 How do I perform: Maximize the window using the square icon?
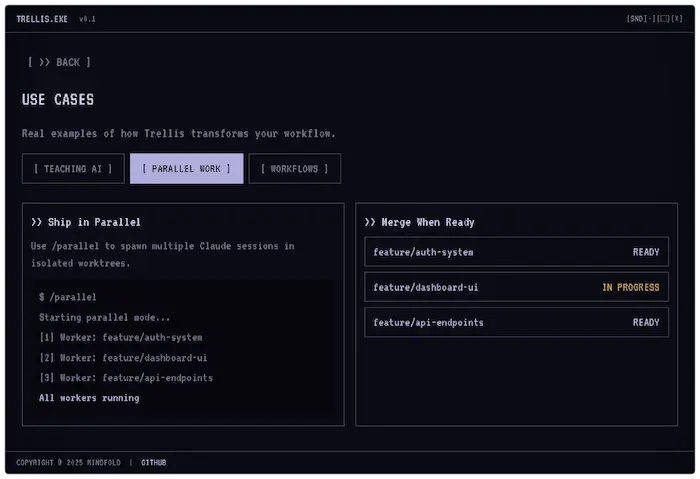[663, 18]
